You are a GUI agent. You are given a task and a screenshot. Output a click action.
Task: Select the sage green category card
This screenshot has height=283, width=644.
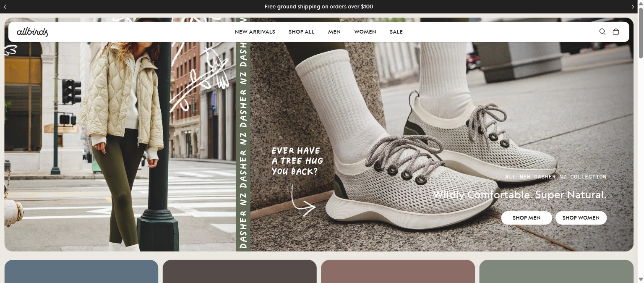(x=556, y=271)
